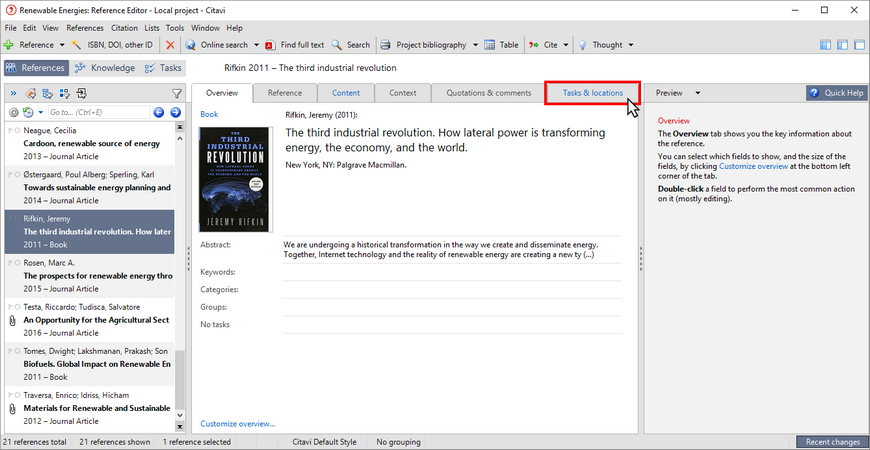This screenshot has height=450, width=870.
Task: Click the Recent changes button
Action: (832, 442)
